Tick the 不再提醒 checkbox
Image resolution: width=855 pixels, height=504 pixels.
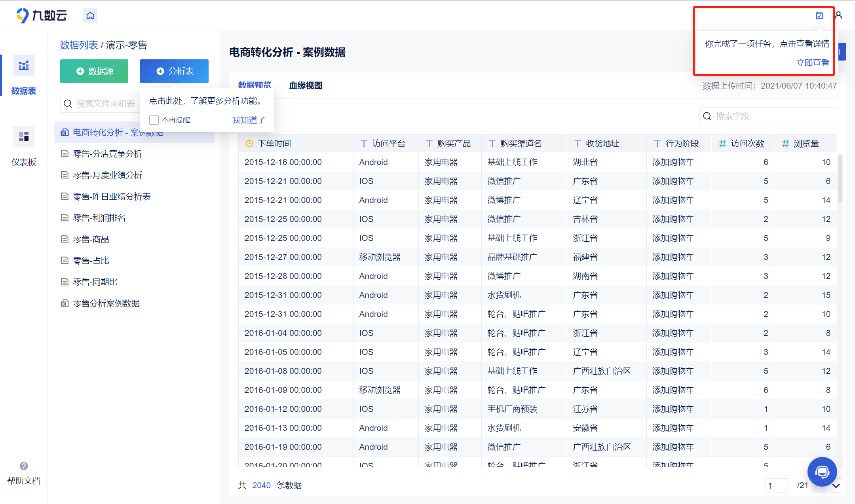pos(154,120)
